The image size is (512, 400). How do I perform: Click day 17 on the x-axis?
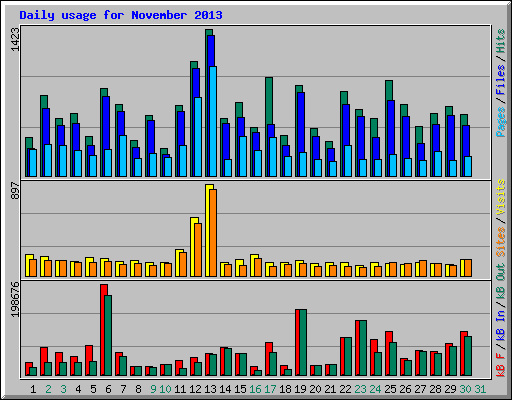tap(270, 389)
